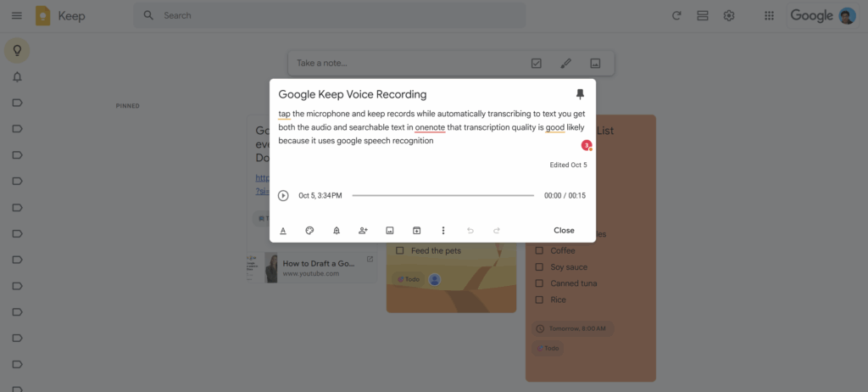This screenshot has width=868, height=392.
Task: Open the note's three-dot More menu
Action: click(443, 231)
